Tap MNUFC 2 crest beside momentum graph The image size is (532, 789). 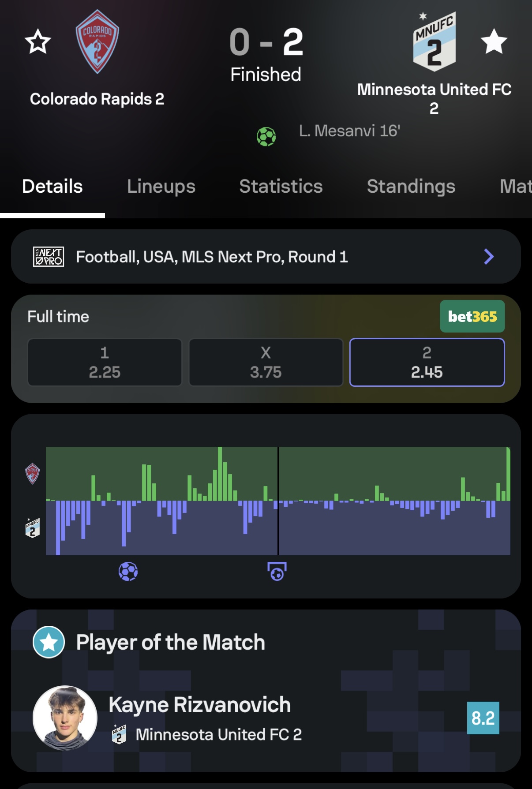(33, 528)
